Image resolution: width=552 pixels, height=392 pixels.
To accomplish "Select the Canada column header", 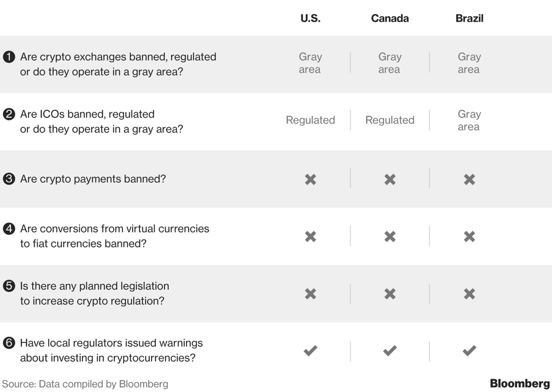I will click(390, 18).
